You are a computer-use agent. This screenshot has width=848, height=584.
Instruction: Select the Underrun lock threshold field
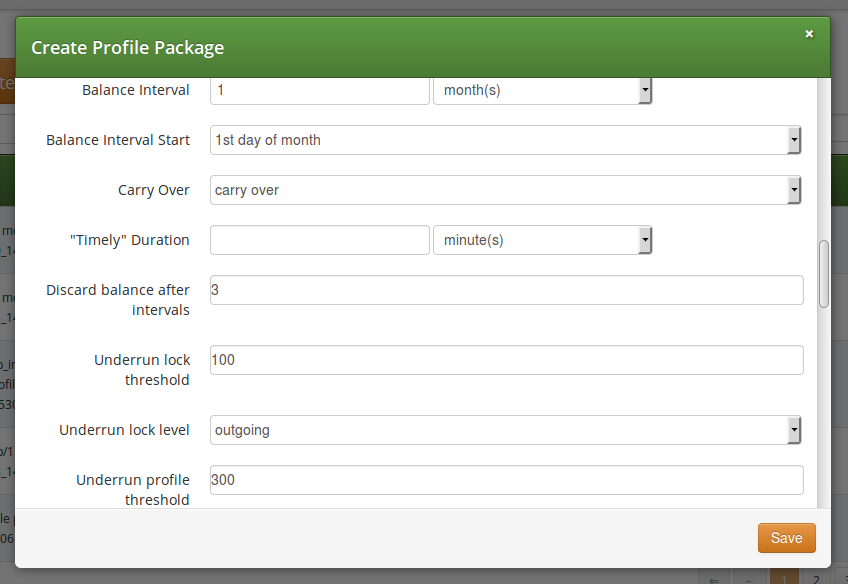pyautogui.click(x=506, y=360)
